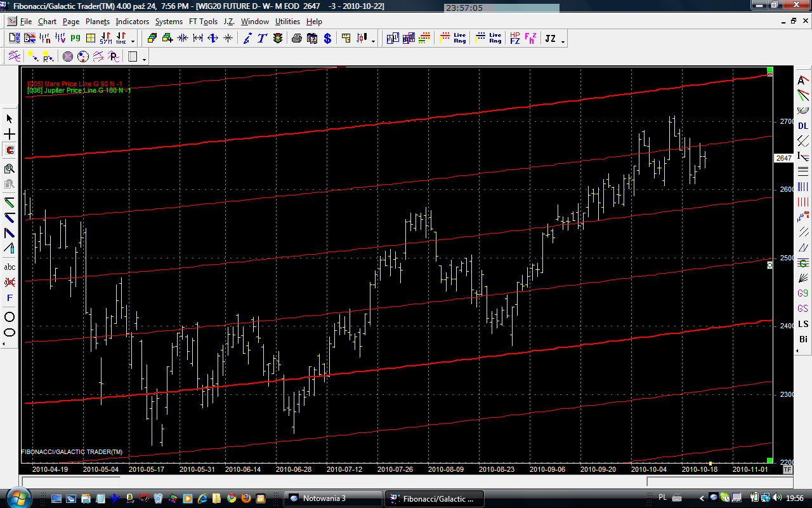Open the FT Tools menu
Viewport: 812px width, 508px height.
(203, 22)
